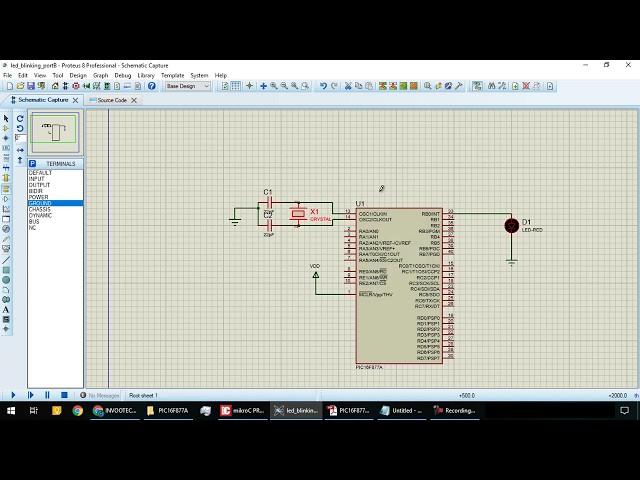Close the Schematic Capture tab

click(x=76, y=100)
